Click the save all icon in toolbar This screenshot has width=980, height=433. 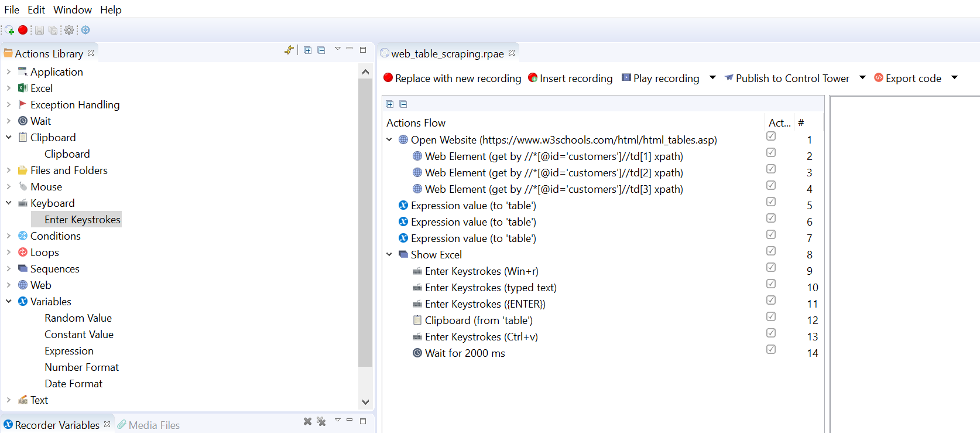pos(53,30)
